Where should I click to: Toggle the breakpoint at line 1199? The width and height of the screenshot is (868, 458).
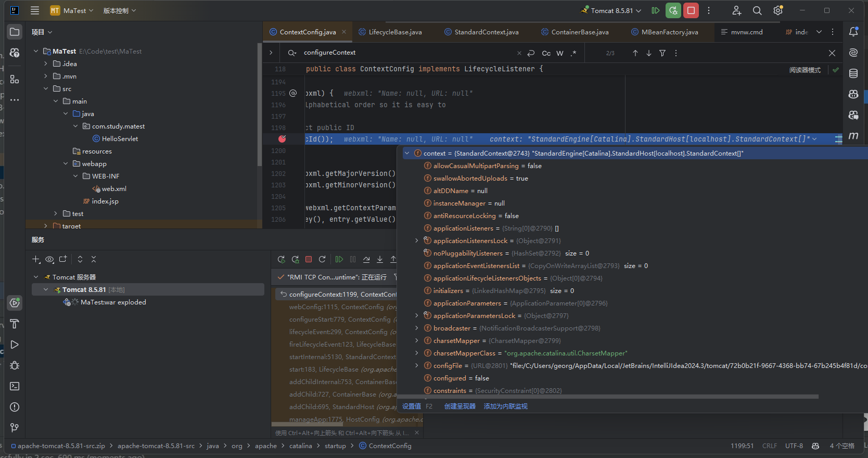point(282,139)
